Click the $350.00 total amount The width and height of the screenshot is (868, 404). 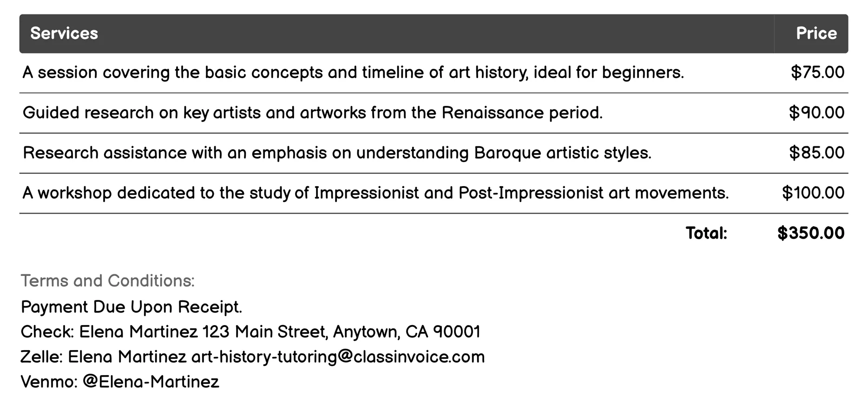coord(811,233)
